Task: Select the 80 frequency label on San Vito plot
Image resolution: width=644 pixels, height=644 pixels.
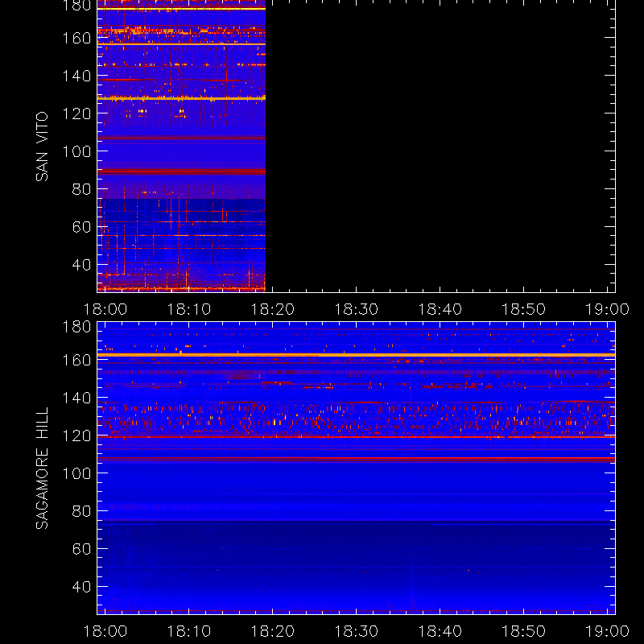Action: click(x=81, y=189)
